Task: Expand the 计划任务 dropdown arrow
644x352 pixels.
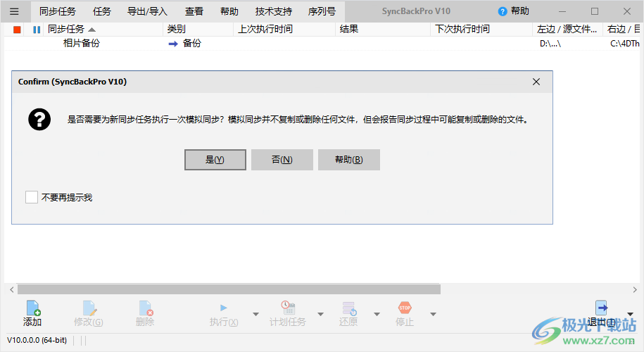Action: (320, 314)
